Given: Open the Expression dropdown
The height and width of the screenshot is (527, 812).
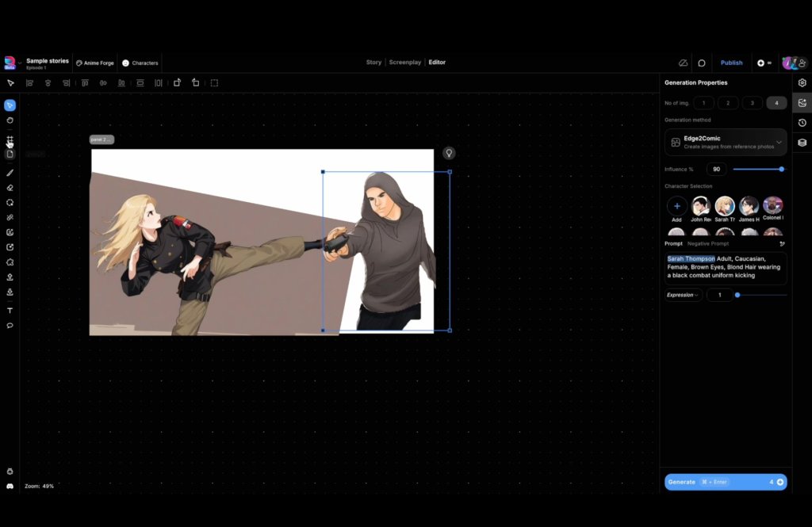Looking at the screenshot, I should pos(683,295).
